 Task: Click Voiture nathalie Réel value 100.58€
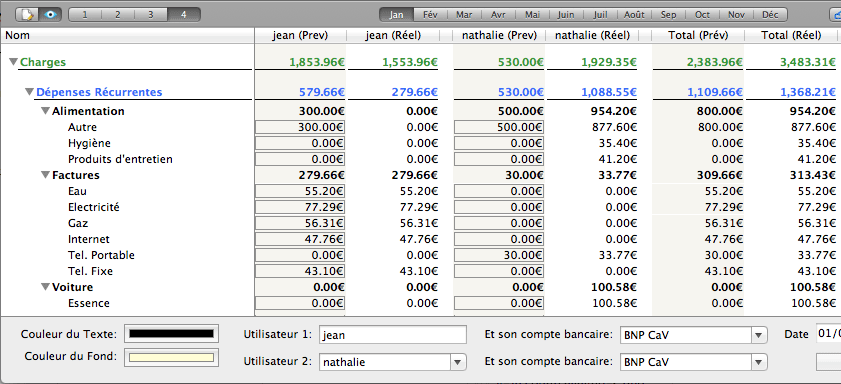614,287
